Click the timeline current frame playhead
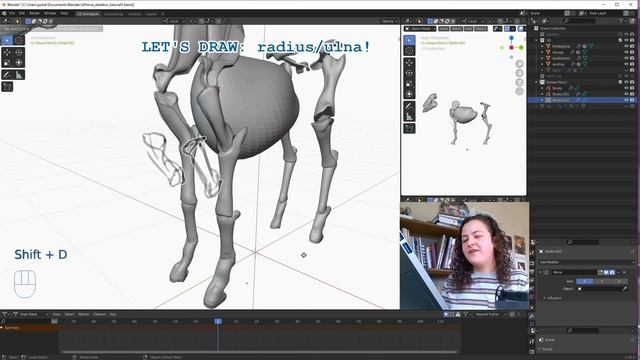Viewport: 640px width, 360px height. coord(218,322)
